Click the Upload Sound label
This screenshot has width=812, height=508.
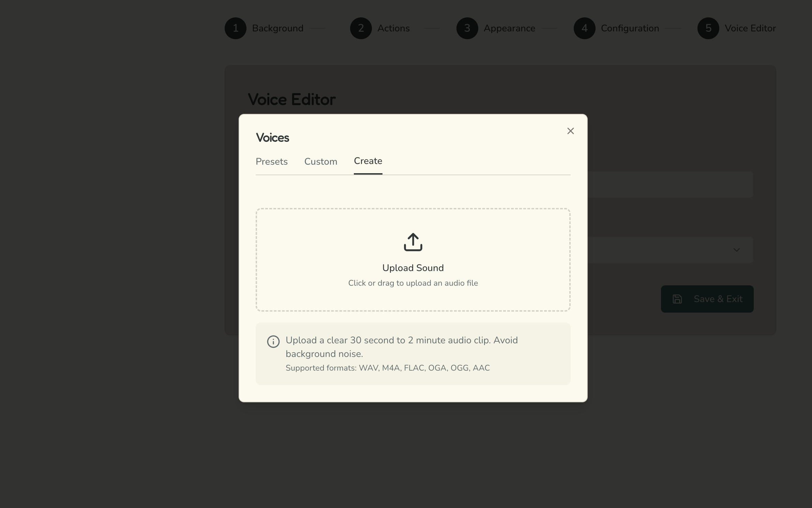tap(413, 268)
